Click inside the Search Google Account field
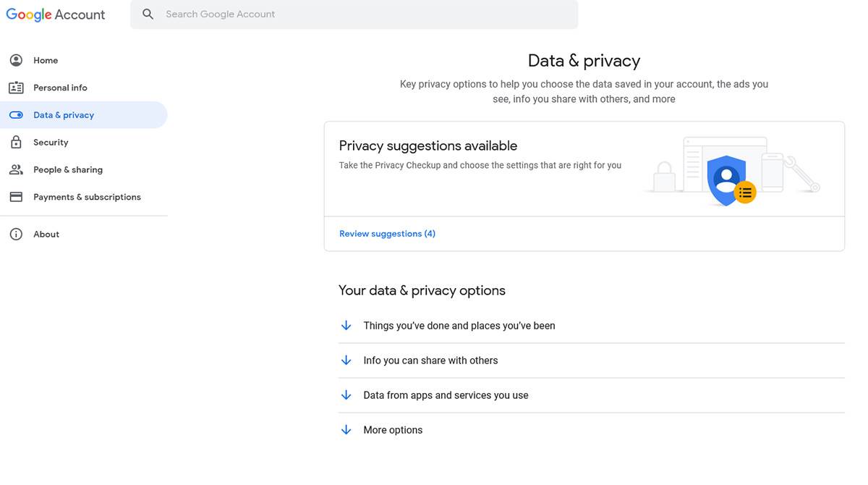The height and width of the screenshot is (485, 868). (289, 14)
